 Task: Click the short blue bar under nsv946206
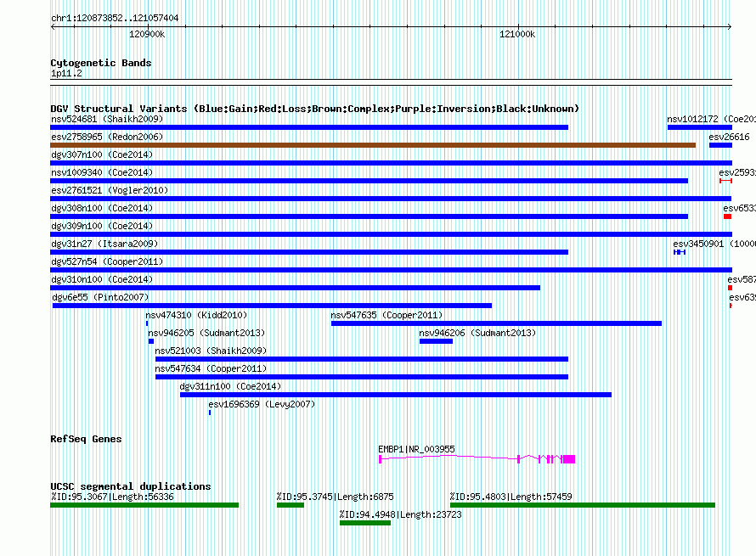(x=436, y=341)
